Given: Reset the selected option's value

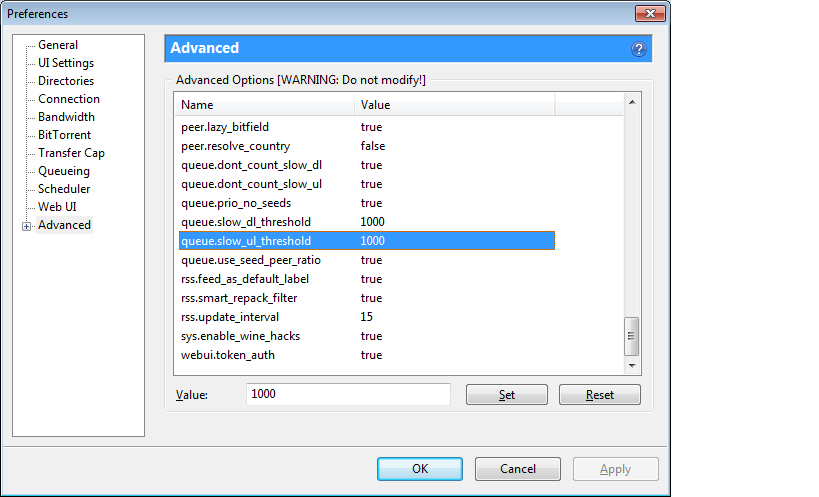Looking at the screenshot, I should [600, 395].
